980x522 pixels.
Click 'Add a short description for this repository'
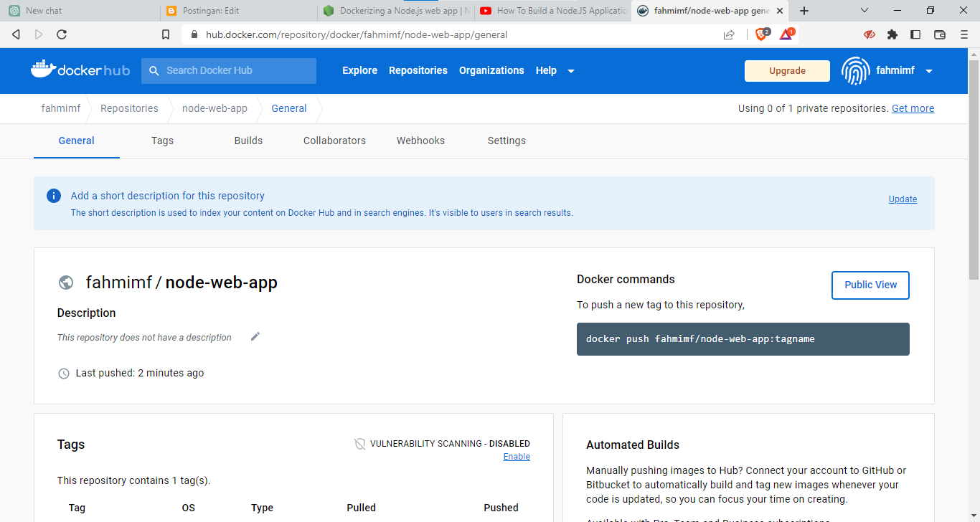(x=167, y=196)
